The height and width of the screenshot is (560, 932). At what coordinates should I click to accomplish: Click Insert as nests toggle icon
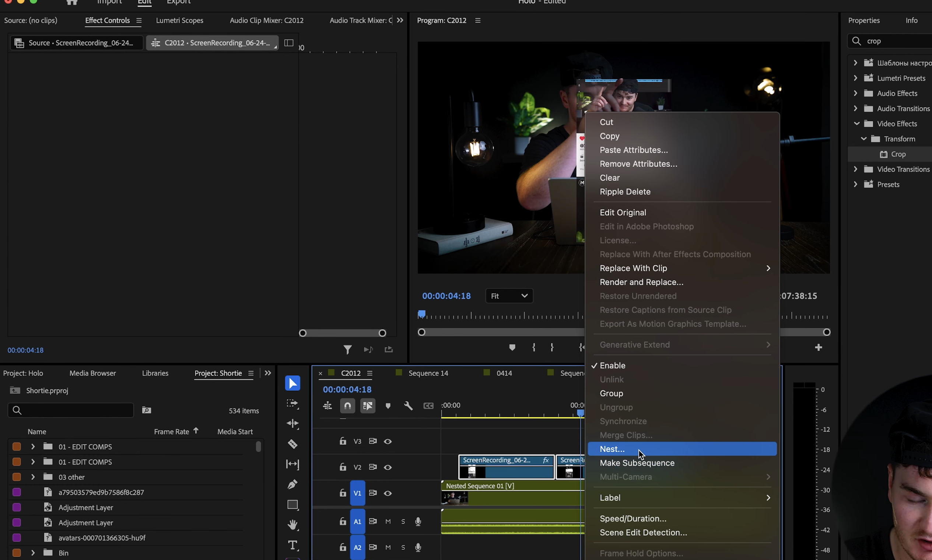click(327, 406)
